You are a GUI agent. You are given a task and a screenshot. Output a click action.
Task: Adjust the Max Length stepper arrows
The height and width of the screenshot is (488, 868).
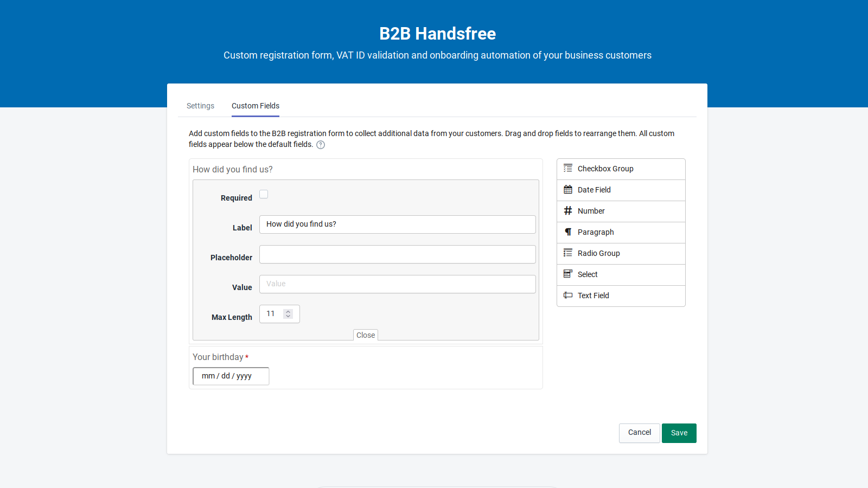click(x=288, y=314)
